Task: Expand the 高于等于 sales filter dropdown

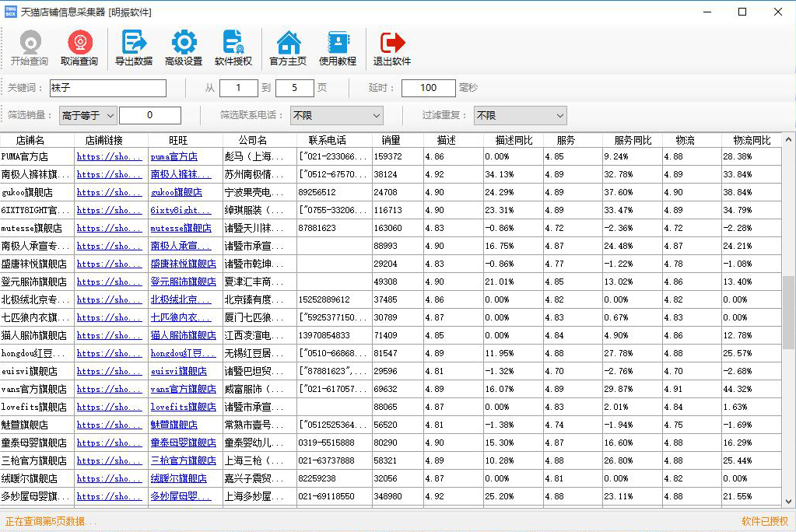Action: (x=88, y=115)
